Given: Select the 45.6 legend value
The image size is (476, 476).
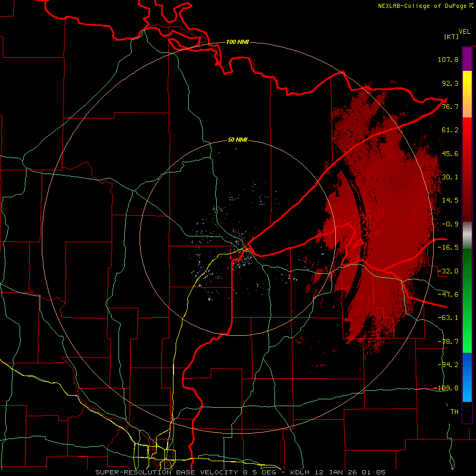Looking at the screenshot, I should pyautogui.click(x=450, y=153).
